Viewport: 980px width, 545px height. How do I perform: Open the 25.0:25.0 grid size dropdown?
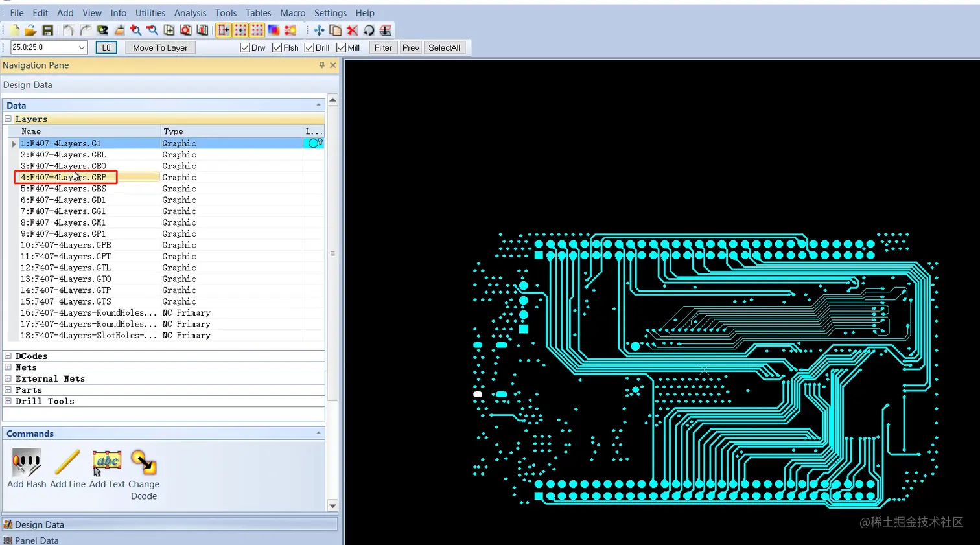click(x=82, y=47)
